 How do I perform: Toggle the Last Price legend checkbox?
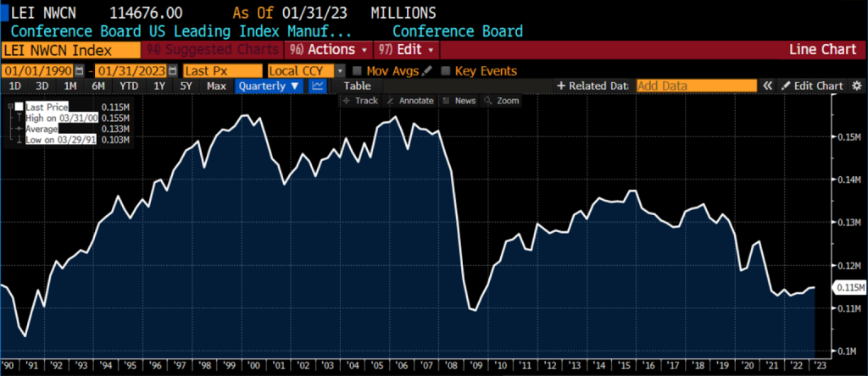click(x=19, y=107)
